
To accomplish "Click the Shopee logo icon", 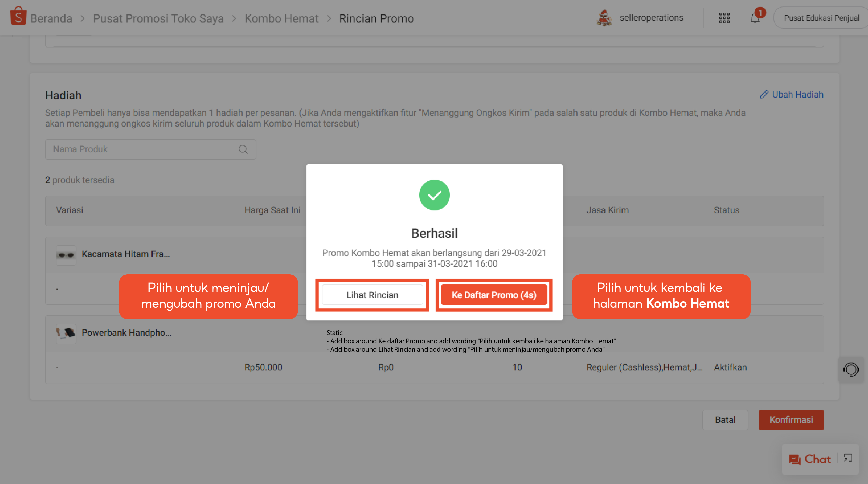I will (x=18, y=16).
